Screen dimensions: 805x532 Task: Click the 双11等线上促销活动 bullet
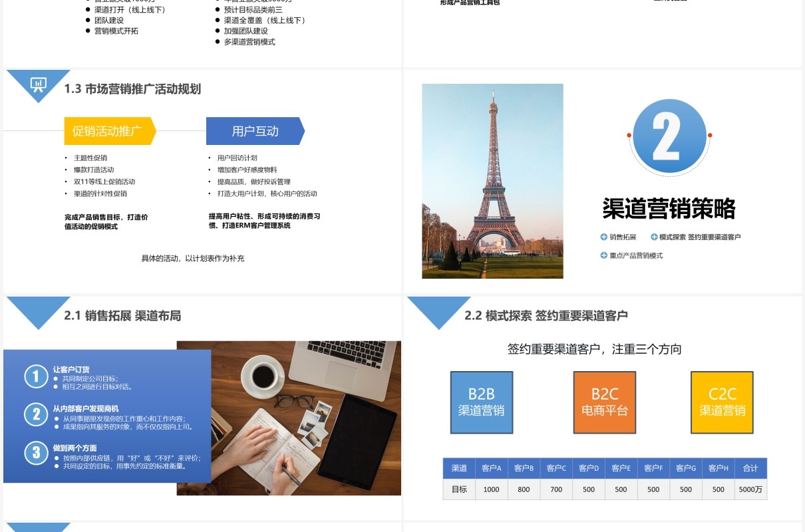pos(104,182)
